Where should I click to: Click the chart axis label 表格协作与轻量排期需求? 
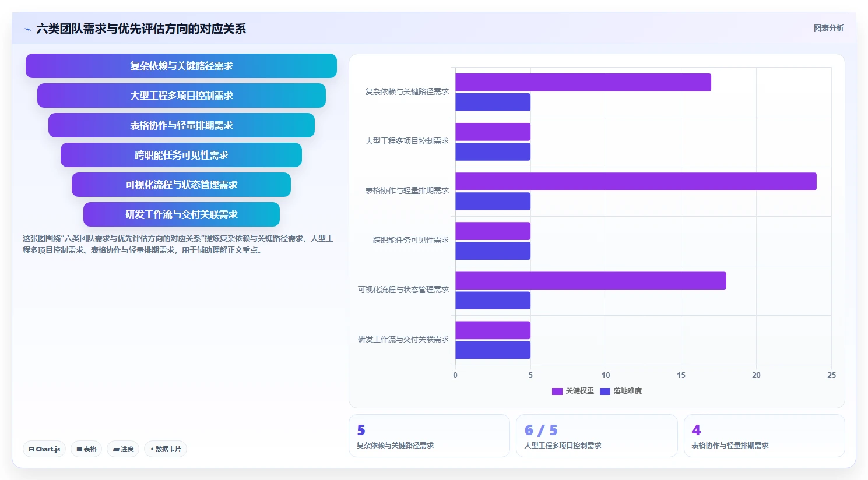click(407, 190)
